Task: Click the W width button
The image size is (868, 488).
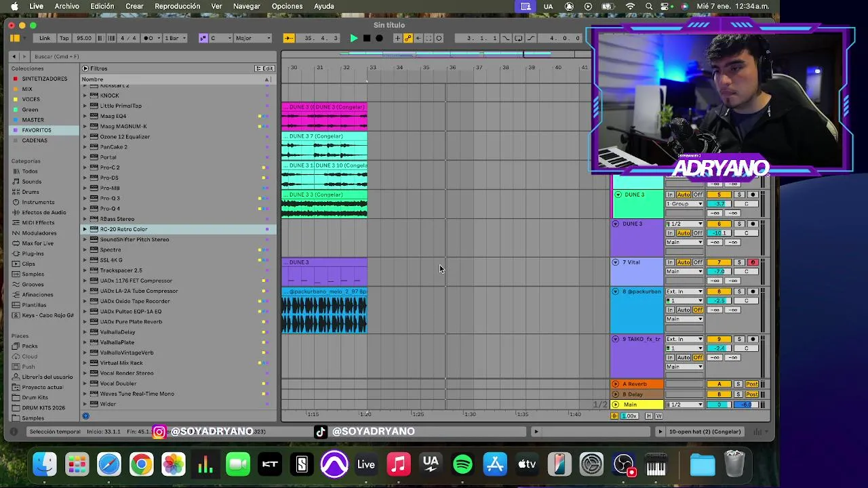Action: [658, 416]
